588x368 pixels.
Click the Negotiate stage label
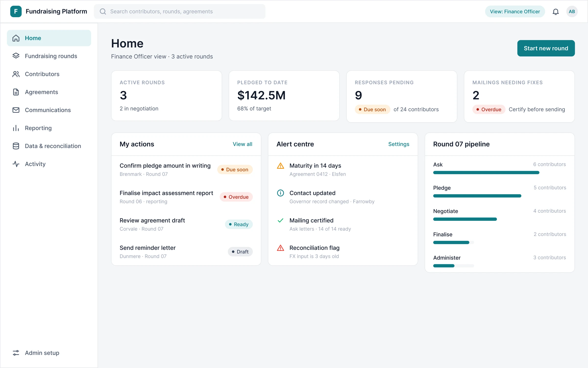[445, 211]
